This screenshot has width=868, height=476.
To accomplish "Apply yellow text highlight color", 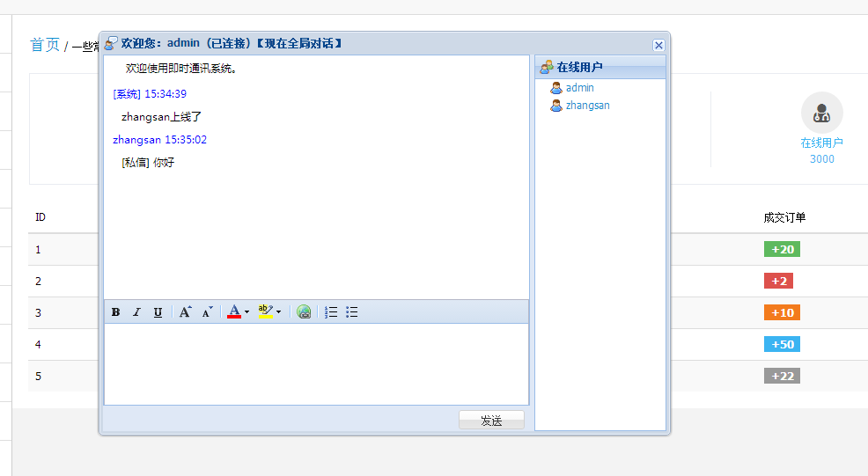I will click(x=266, y=312).
